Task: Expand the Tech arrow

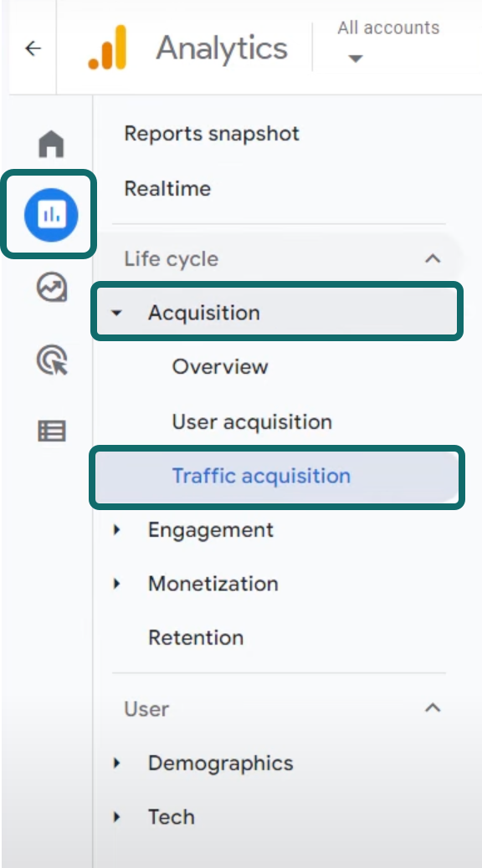Action: pyautogui.click(x=116, y=816)
